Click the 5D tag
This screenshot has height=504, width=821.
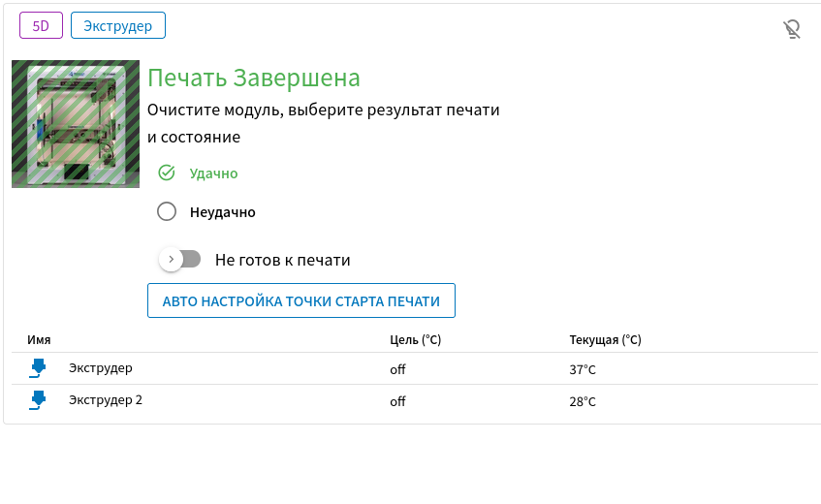coord(41,25)
